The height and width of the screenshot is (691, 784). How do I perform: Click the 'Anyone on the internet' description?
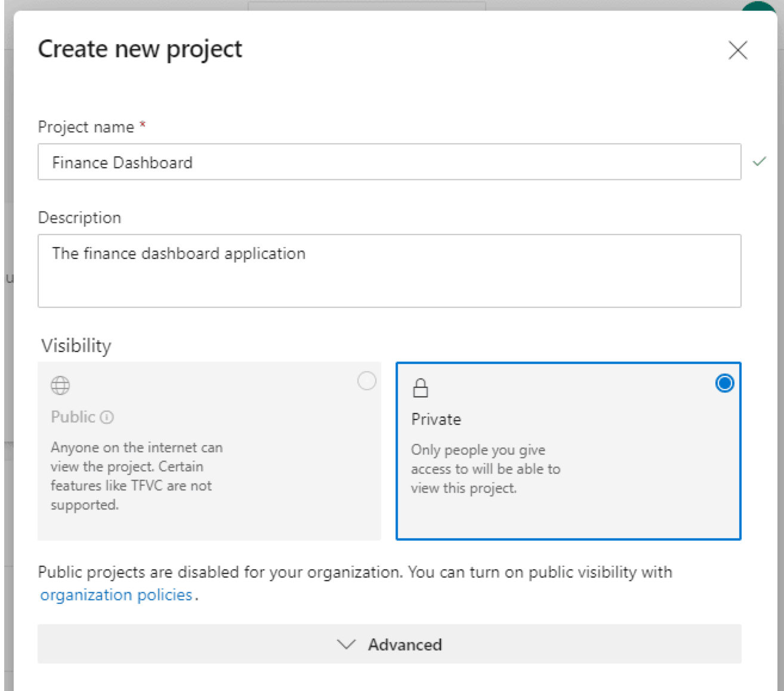[137, 476]
